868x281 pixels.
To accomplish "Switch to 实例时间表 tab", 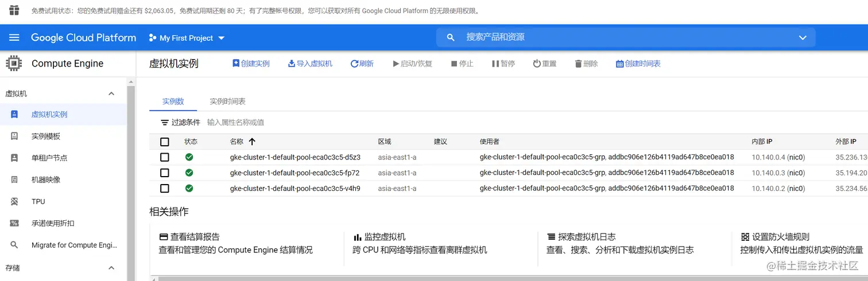I will pyautogui.click(x=227, y=101).
